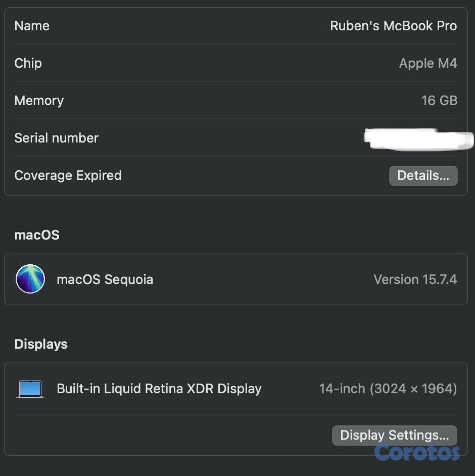Click the Name row label
This screenshot has width=475, height=476.
coord(32,26)
